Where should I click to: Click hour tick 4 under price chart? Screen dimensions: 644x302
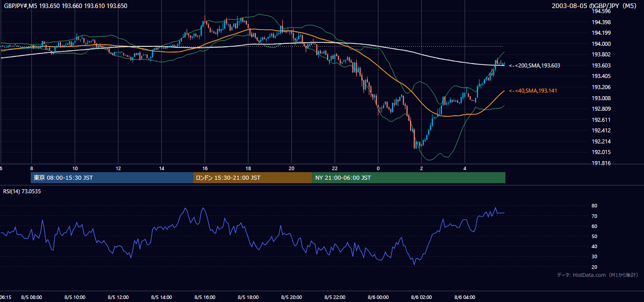[465, 168]
